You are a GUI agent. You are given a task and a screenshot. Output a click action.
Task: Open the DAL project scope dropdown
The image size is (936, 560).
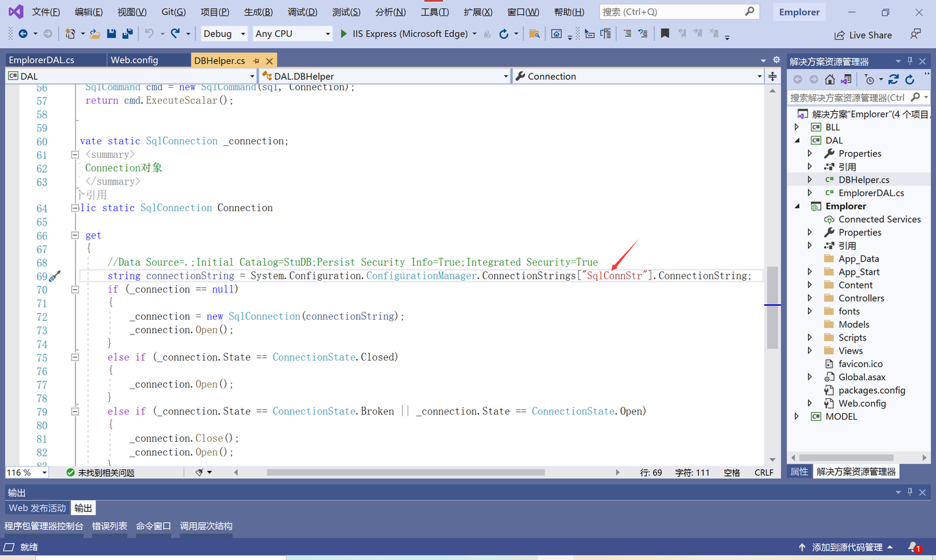coord(131,76)
